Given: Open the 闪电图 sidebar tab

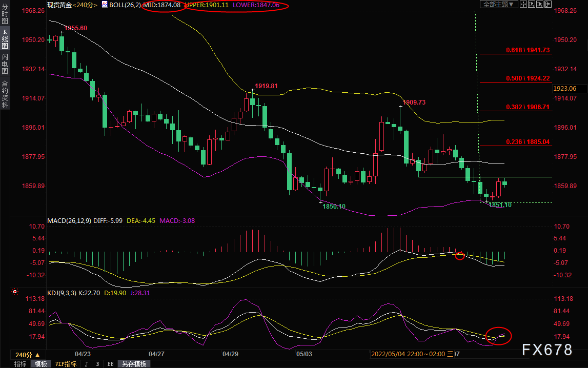Looking at the screenshot, I should pyautogui.click(x=5, y=64).
